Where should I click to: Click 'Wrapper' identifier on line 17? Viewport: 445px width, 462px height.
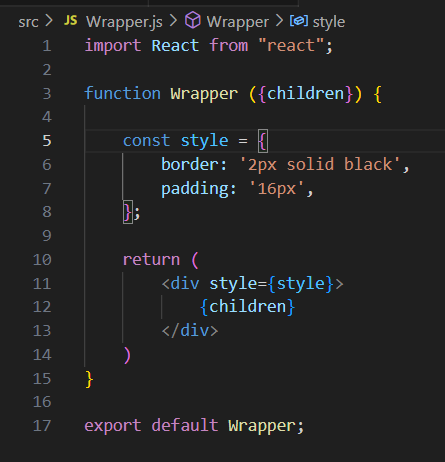click(x=262, y=426)
